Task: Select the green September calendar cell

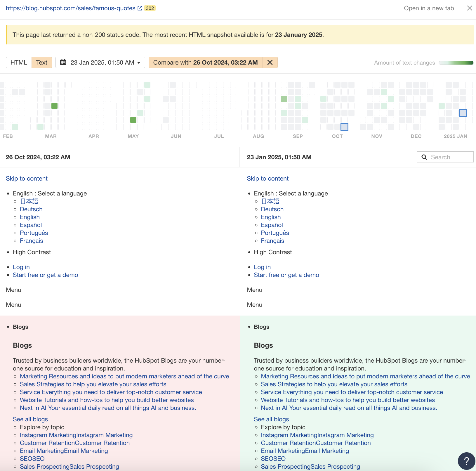Action: 284,99
